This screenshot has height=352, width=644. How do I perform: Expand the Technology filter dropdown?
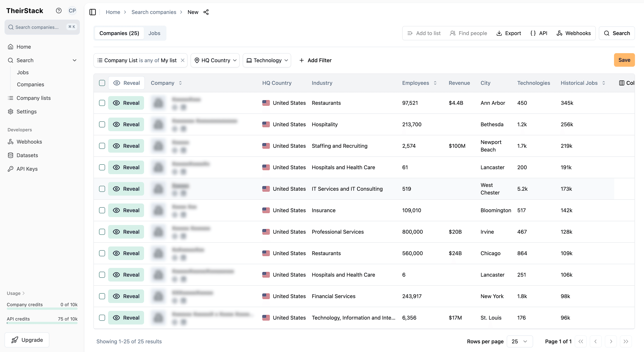pyautogui.click(x=267, y=60)
